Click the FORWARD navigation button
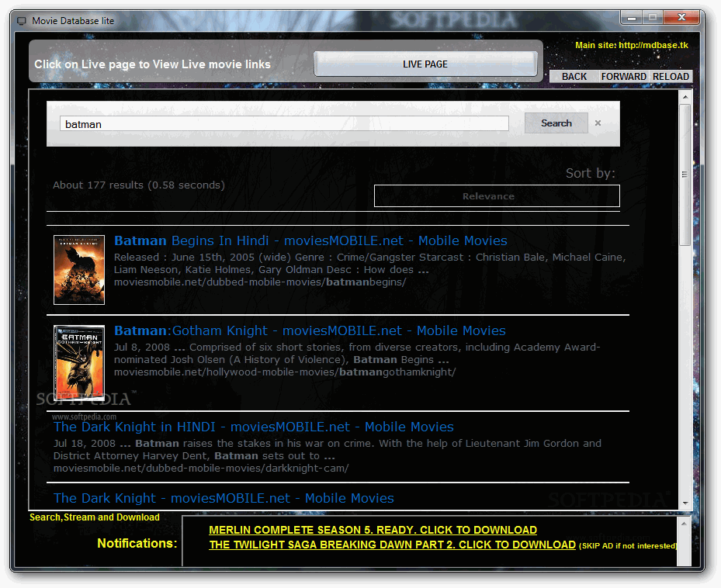Image resolution: width=721 pixels, height=588 pixels. (623, 77)
